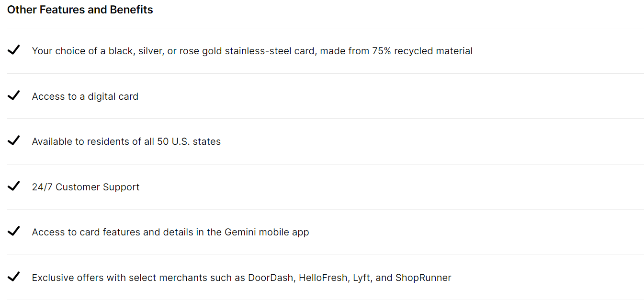Click the checkmark next to exclusive merchant offers
The height and width of the screenshot is (303, 644).
coord(14,277)
